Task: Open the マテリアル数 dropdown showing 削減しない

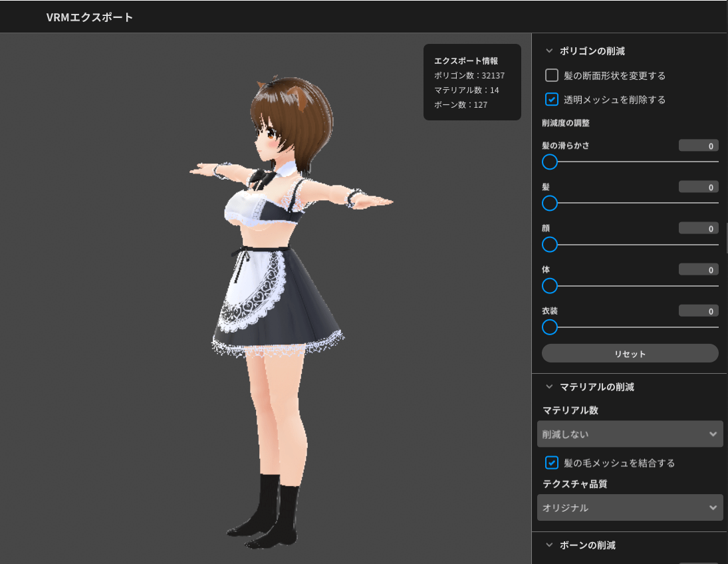Action: click(x=630, y=434)
